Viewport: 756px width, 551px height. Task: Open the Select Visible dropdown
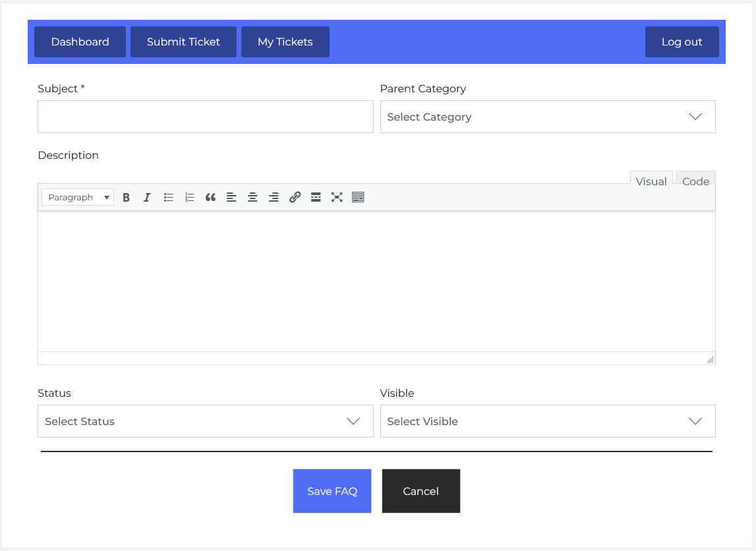(547, 421)
